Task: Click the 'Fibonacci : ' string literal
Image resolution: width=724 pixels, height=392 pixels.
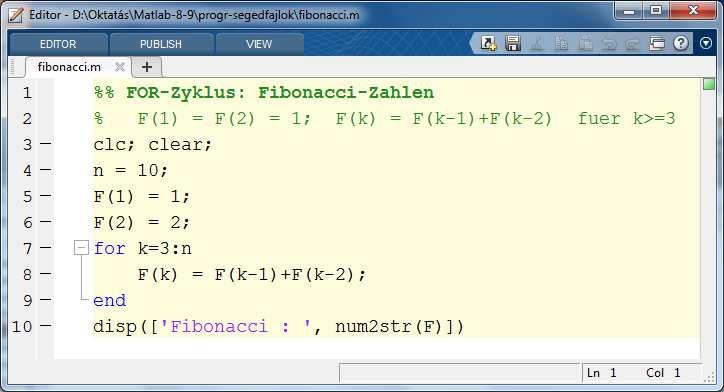Action: click(x=236, y=326)
